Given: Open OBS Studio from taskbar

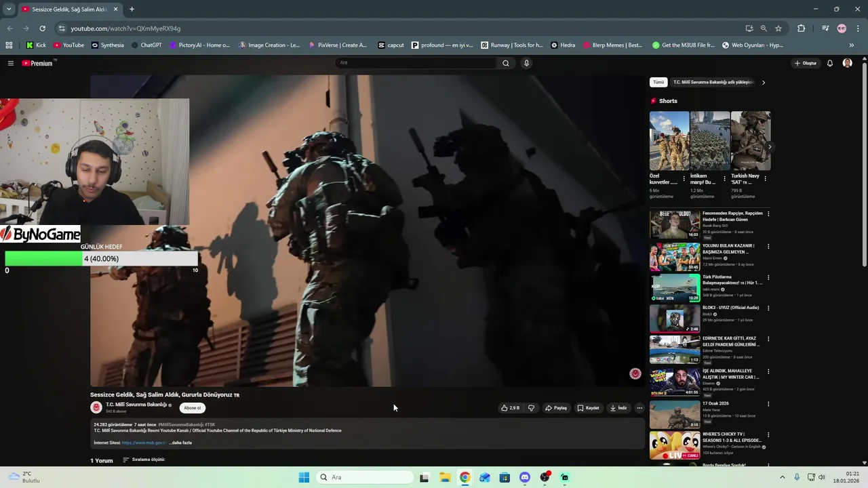Looking at the screenshot, I should coord(545,477).
